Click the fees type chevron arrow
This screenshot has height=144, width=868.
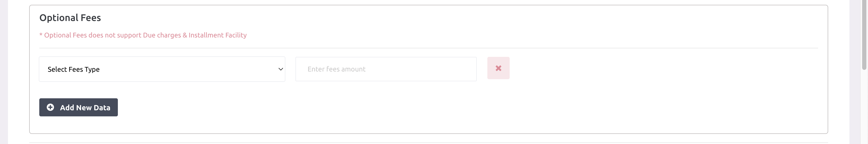(280, 69)
